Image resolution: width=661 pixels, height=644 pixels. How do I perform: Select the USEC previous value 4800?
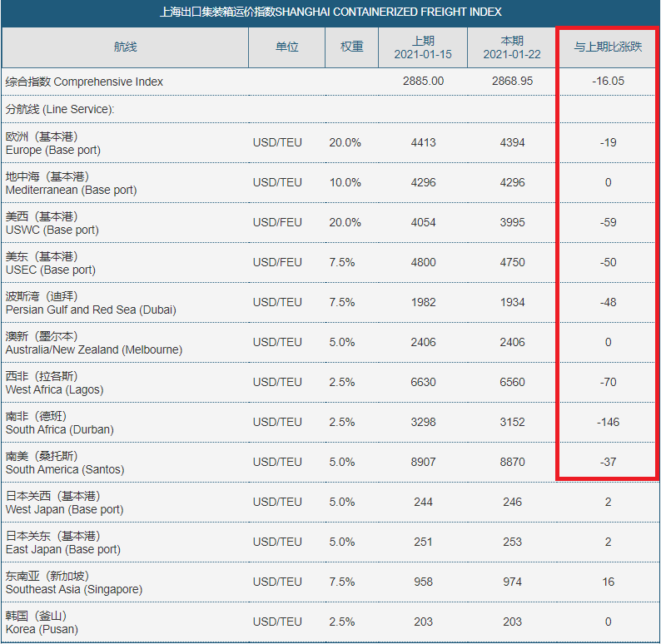pyautogui.click(x=423, y=262)
